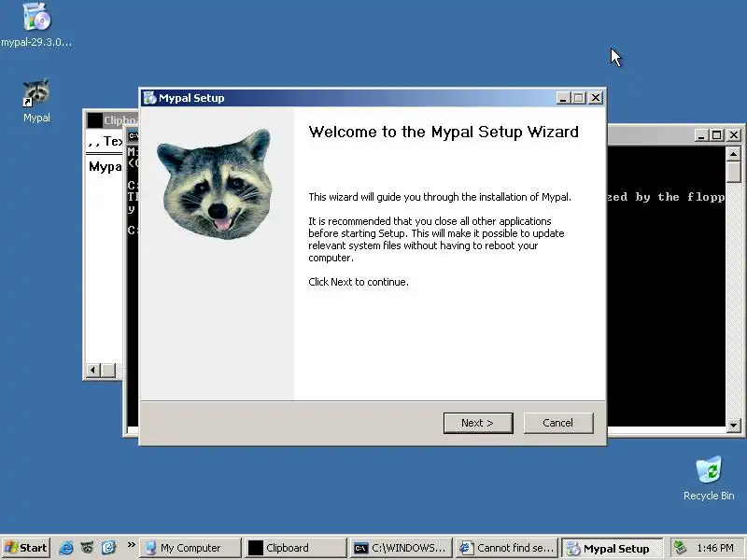Viewport: 747px width, 560px height.
Task: Click the command prompt scrollbar down arrow
Action: [x=734, y=425]
